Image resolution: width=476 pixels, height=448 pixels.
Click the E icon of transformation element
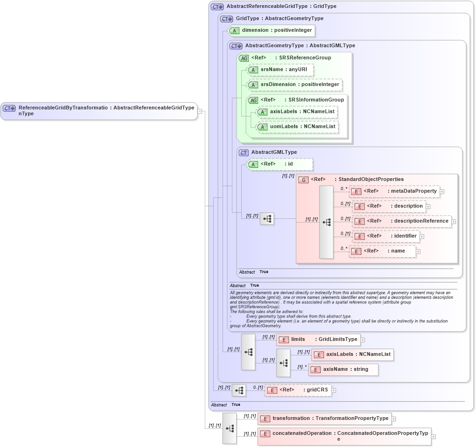pos(265,419)
